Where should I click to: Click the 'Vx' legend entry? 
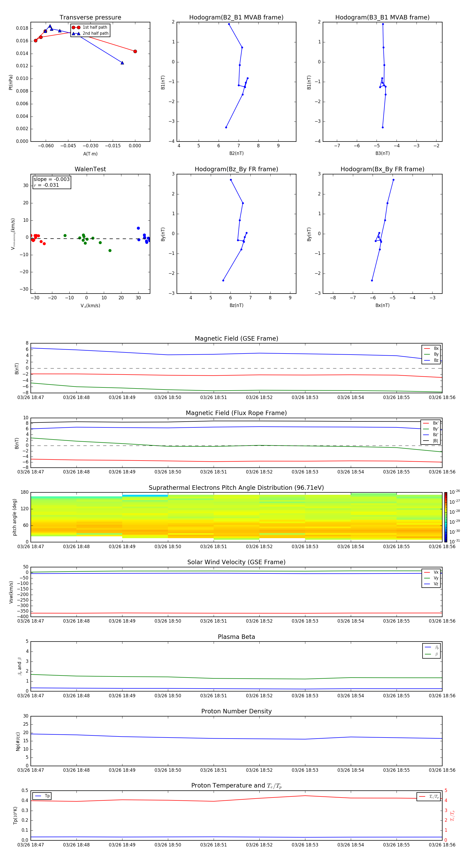tap(431, 572)
